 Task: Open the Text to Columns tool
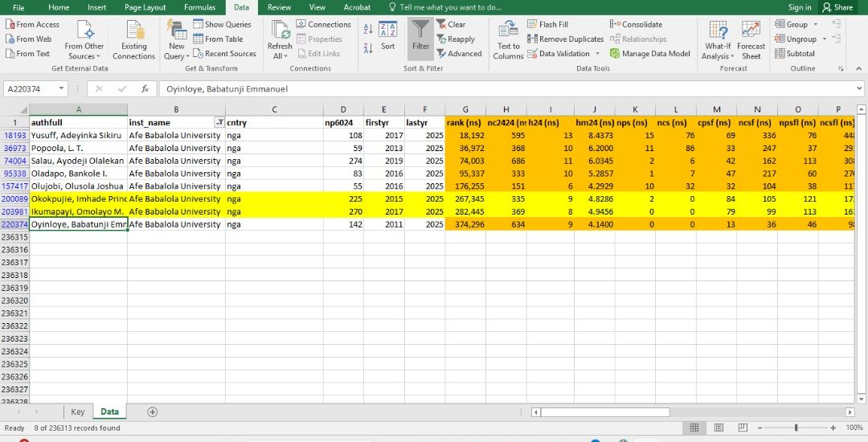pyautogui.click(x=508, y=40)
